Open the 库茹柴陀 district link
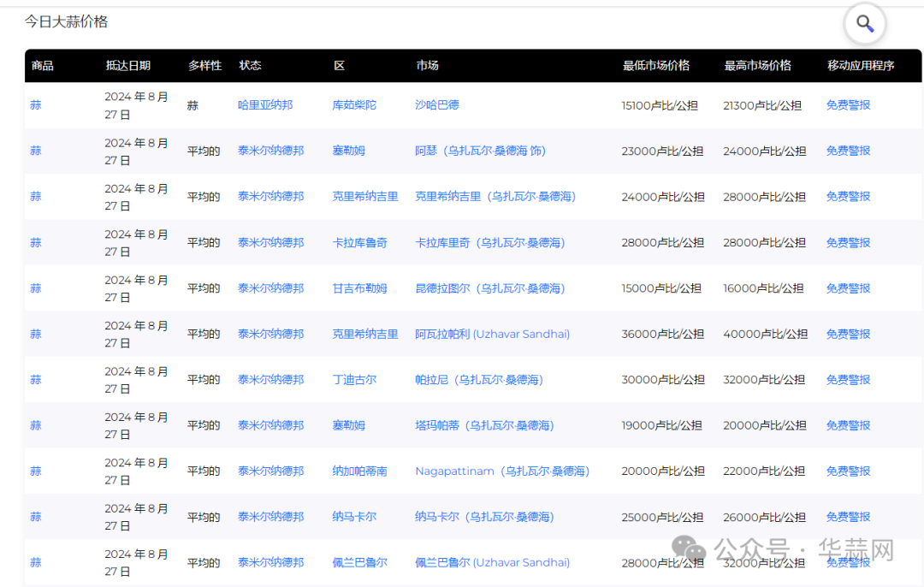 click(354, 105)
